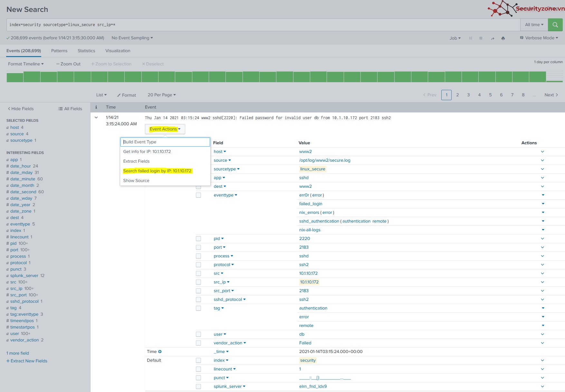Toggle the src_ip field checkbox
Screen dimensions: 565x392
pos(198,282)
